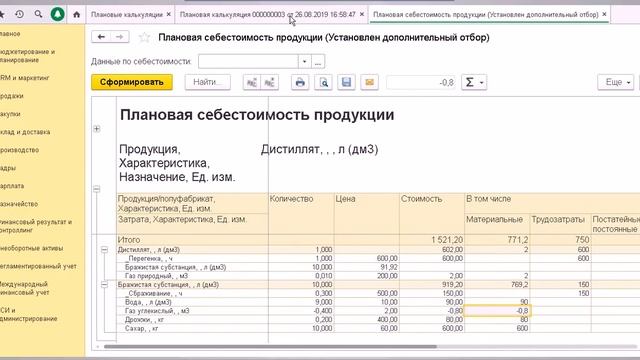Select Газ природный row label
The height and width of the screenshot is (360, 640).
click(x=156, y=276)
